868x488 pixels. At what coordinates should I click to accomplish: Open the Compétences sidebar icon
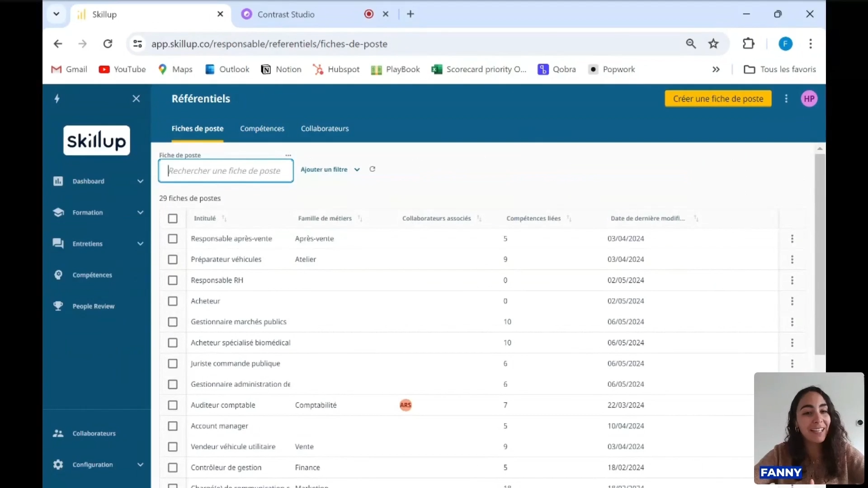pyautogui.click(x=58, y=275)
